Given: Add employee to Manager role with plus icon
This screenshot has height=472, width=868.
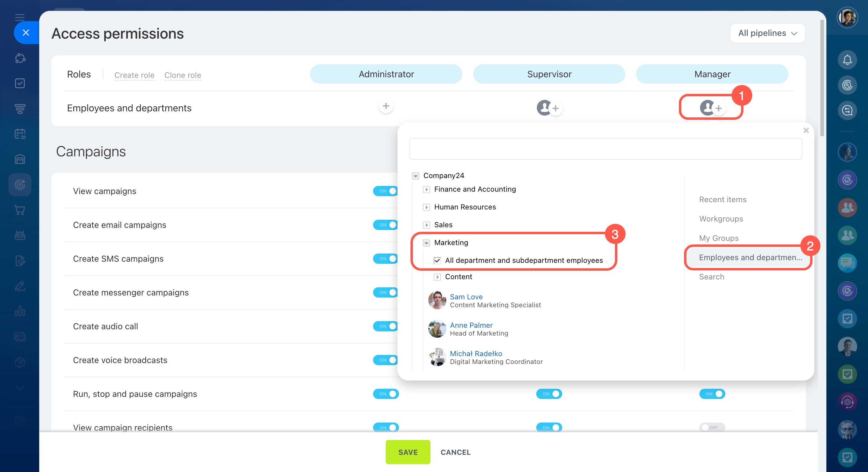Looking at the screenshot, I should coord(718,108).
